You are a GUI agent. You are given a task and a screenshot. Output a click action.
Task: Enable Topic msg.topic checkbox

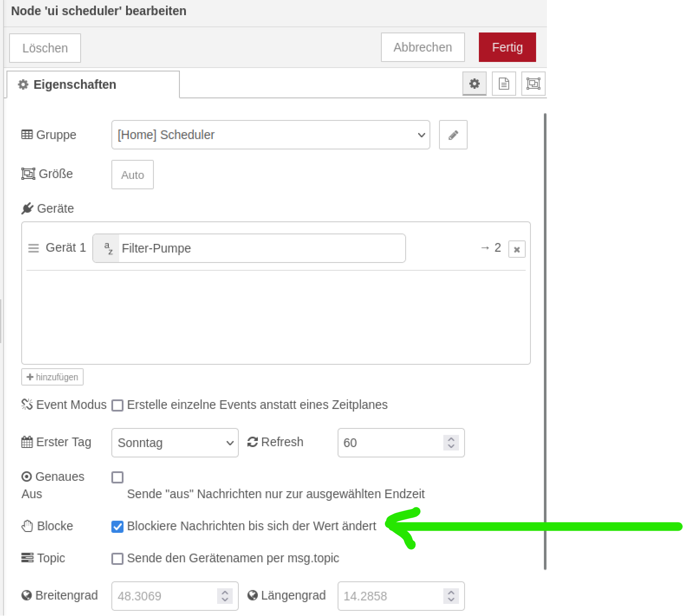click(x=117, y=559)
